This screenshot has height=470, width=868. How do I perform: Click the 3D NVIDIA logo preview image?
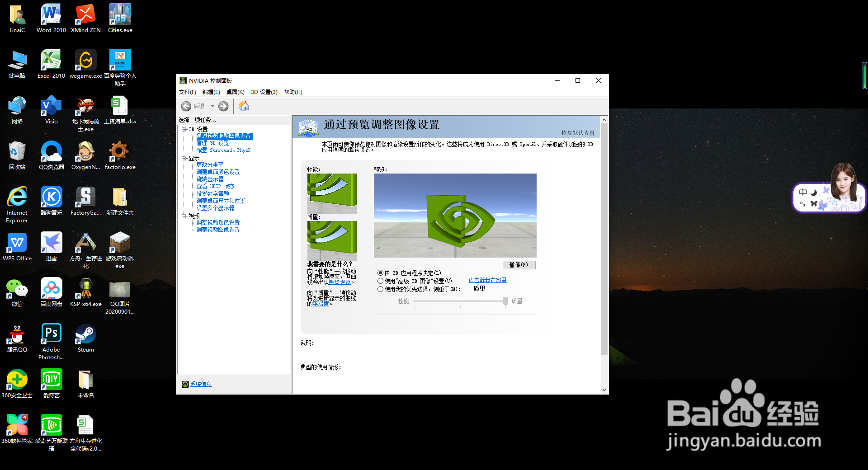click(455, 216)
